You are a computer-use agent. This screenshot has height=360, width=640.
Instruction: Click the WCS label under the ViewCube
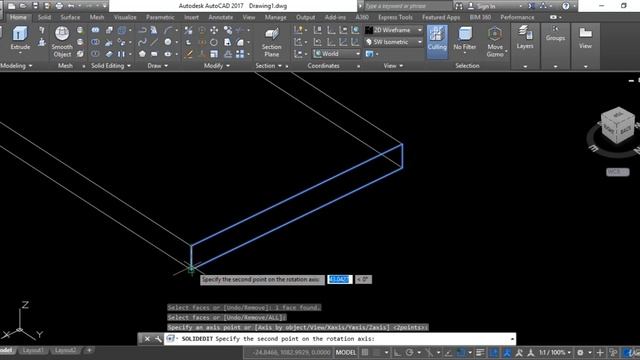coord(618,172)
